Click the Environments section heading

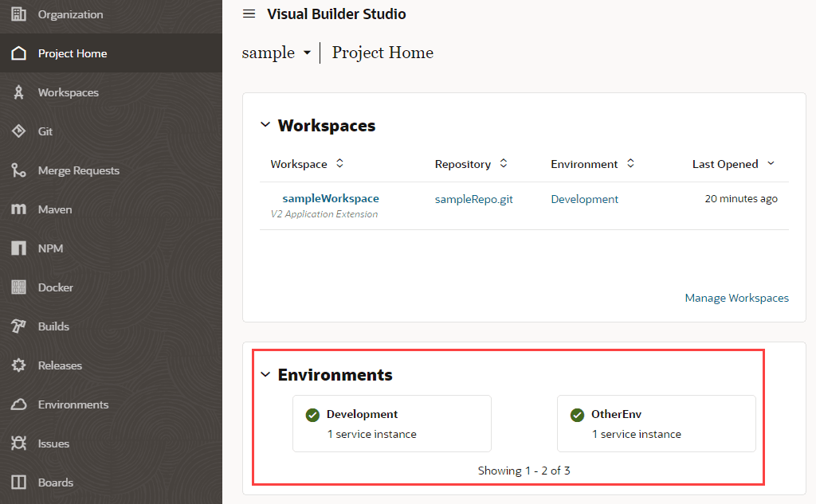pyautogui.click(x=335, y=375)
